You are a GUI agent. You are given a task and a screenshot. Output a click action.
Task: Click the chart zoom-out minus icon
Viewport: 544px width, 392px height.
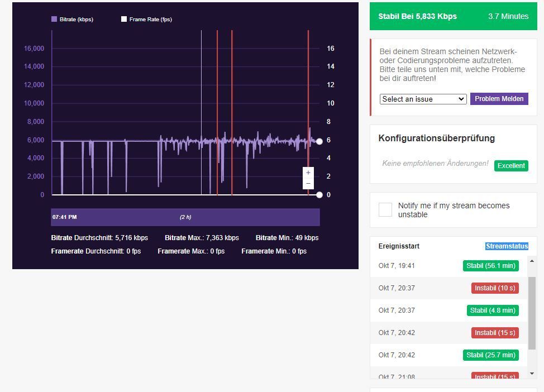click(x=308, y=182)
